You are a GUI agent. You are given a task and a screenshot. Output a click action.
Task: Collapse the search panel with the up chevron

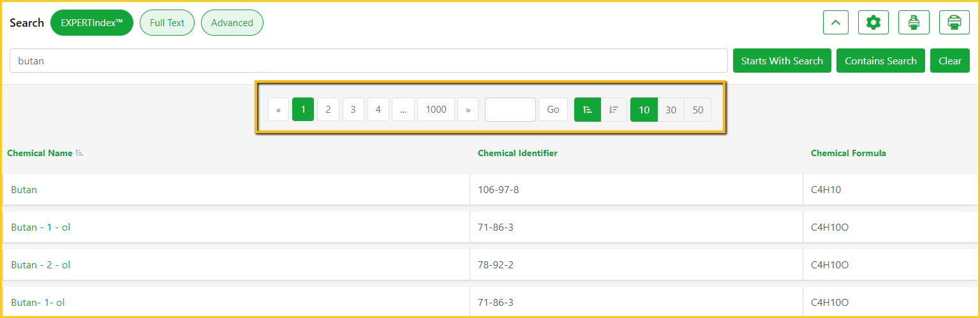click(836, 23)
